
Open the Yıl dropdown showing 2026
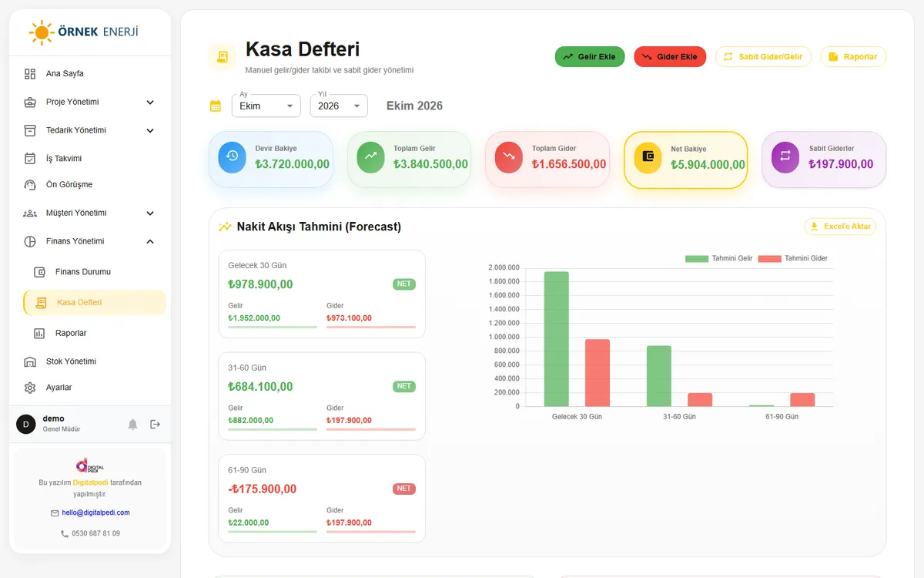point(339,106)
